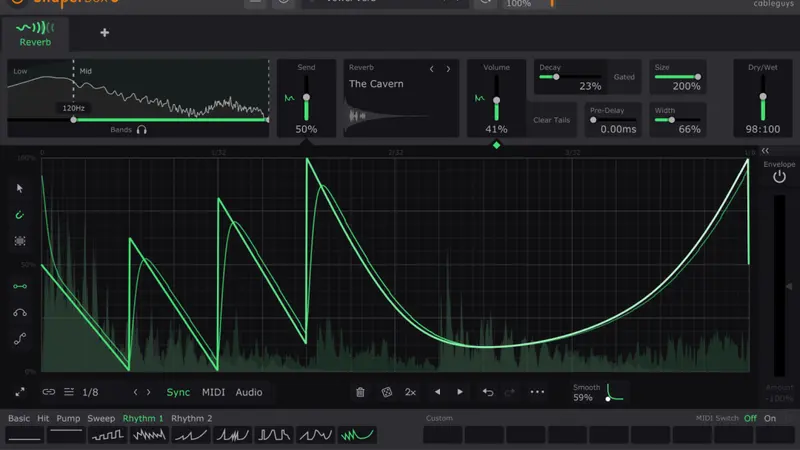Choose the marquee selection tool
The width and height of the screenshot is (800, 450).
[x=20, y=241]
